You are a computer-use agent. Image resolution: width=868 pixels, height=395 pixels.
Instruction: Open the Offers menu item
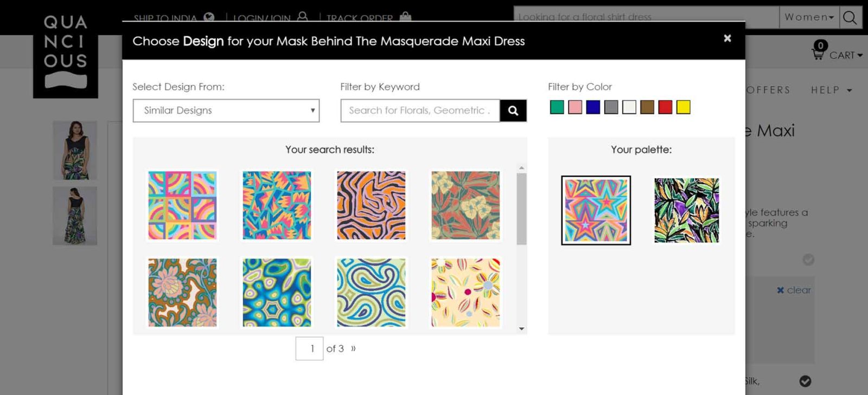[x=768, y=90]
